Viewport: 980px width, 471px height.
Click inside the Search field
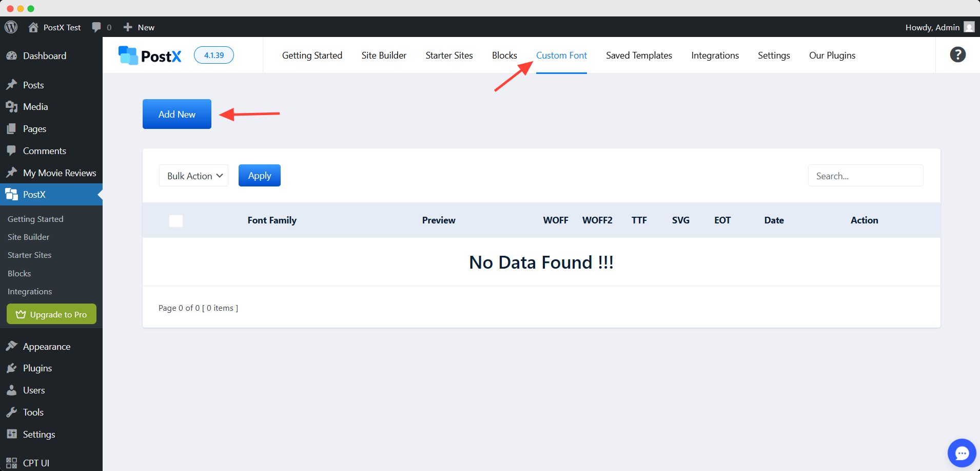coord(865,175)
